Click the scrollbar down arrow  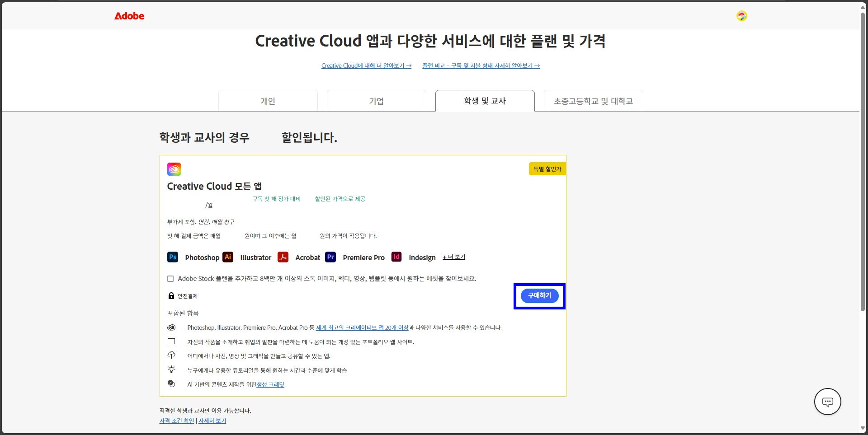tap(863, 429)
